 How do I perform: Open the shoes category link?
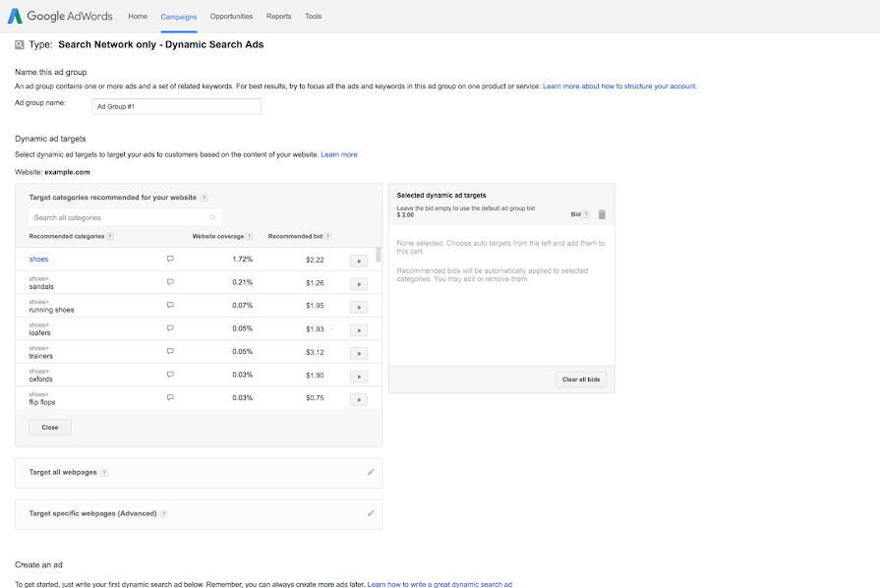click(x=38, y=260)
